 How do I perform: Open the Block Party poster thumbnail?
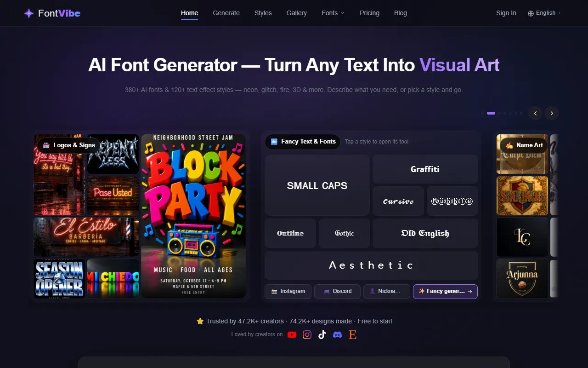click(193, 216)
